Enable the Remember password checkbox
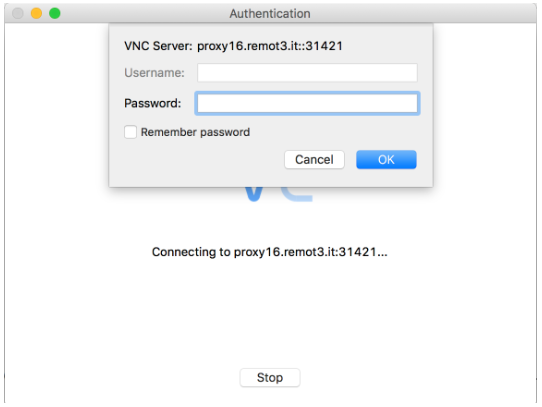Image resolution: width=542 pixels, height=407 pixels. pos(130,132)
